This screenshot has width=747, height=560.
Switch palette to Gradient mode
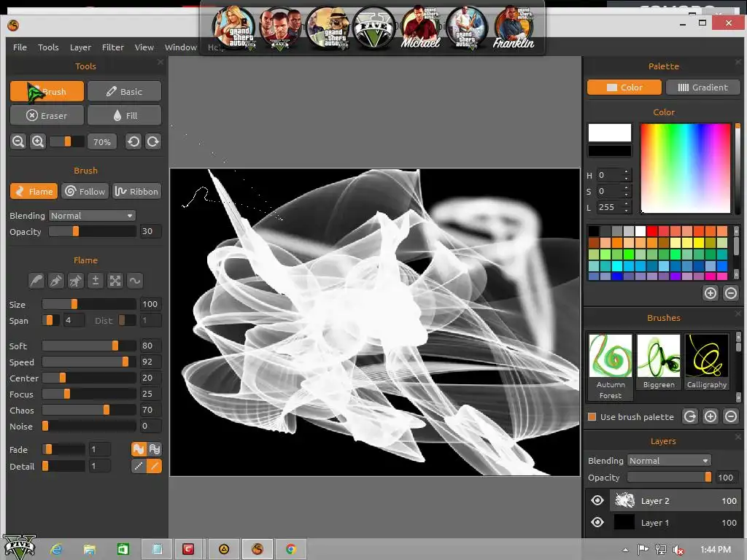click(703, 87)
